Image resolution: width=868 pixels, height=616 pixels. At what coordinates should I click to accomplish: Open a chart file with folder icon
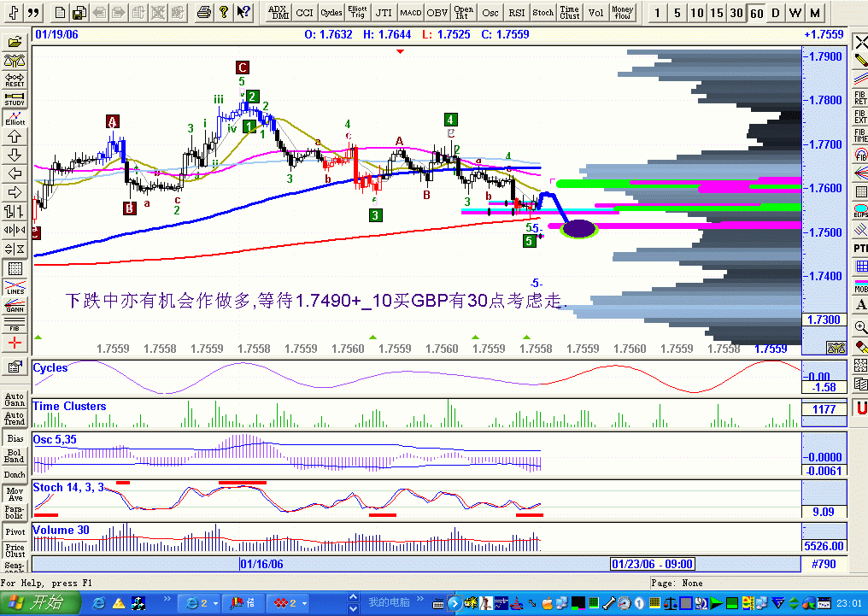pos(15,42)
